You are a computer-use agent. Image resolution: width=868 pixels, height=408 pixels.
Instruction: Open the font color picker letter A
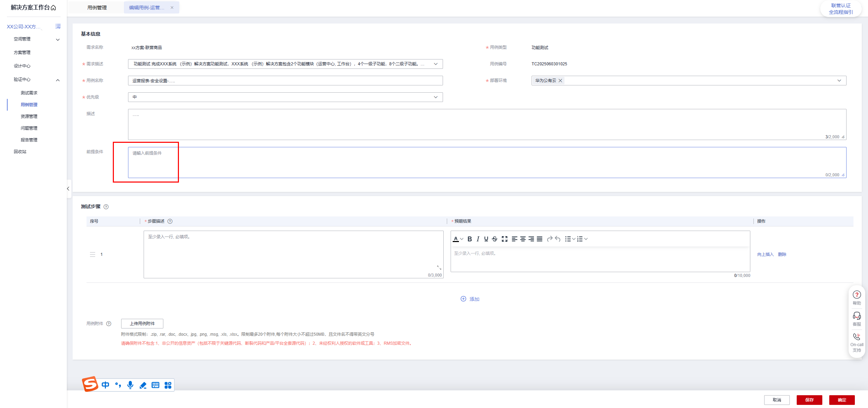point(456,239)
